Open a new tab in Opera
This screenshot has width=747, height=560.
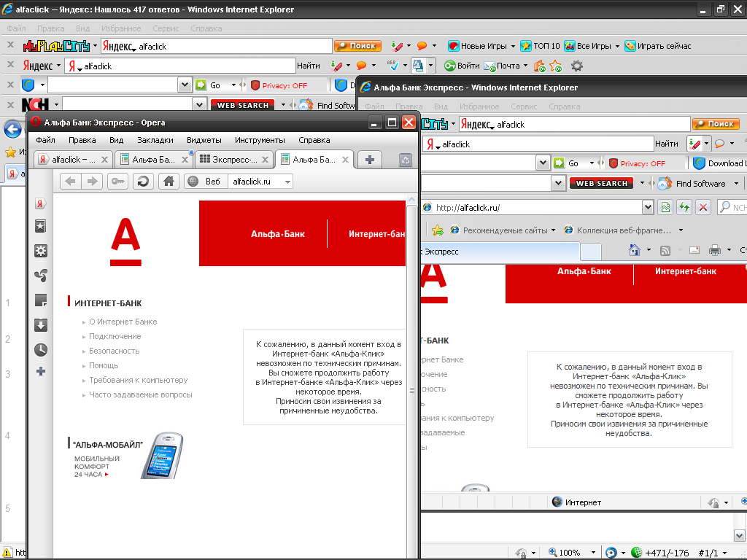pyautogui.click(x=370, y=160)
